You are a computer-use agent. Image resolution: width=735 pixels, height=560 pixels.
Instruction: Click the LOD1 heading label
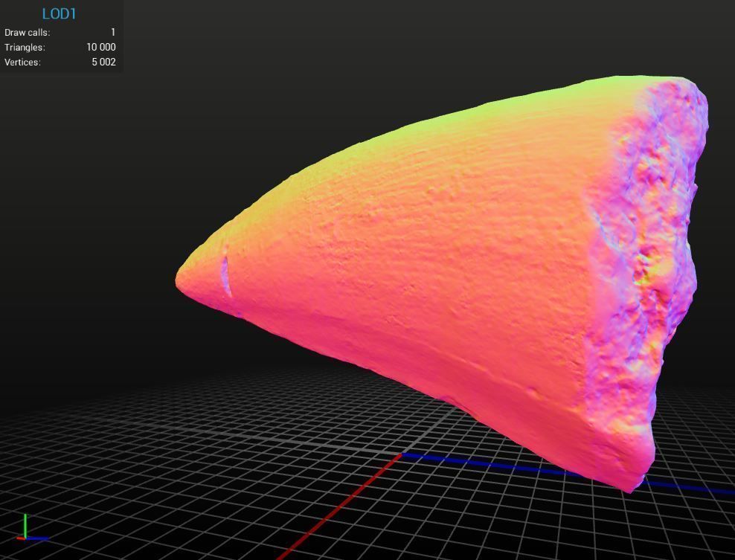click(59, 14)
